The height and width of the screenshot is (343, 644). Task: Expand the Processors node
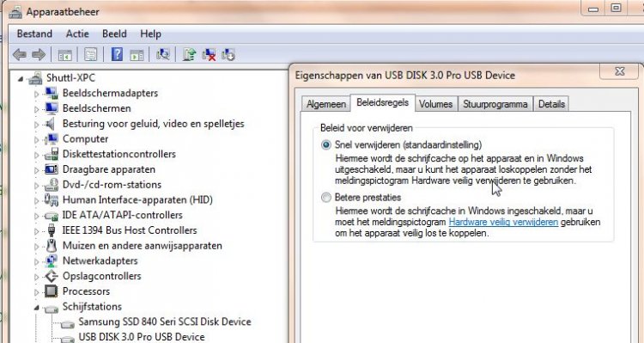point(36,292)
